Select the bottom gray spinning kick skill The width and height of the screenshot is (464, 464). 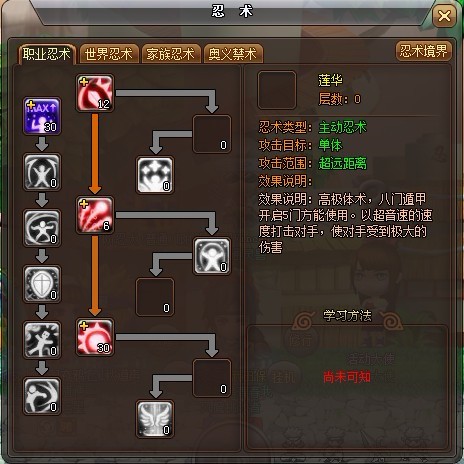[42, 396]
